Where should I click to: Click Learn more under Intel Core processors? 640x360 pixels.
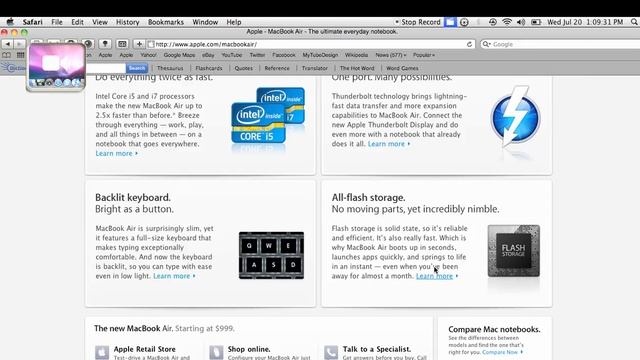tap(116, 153)
